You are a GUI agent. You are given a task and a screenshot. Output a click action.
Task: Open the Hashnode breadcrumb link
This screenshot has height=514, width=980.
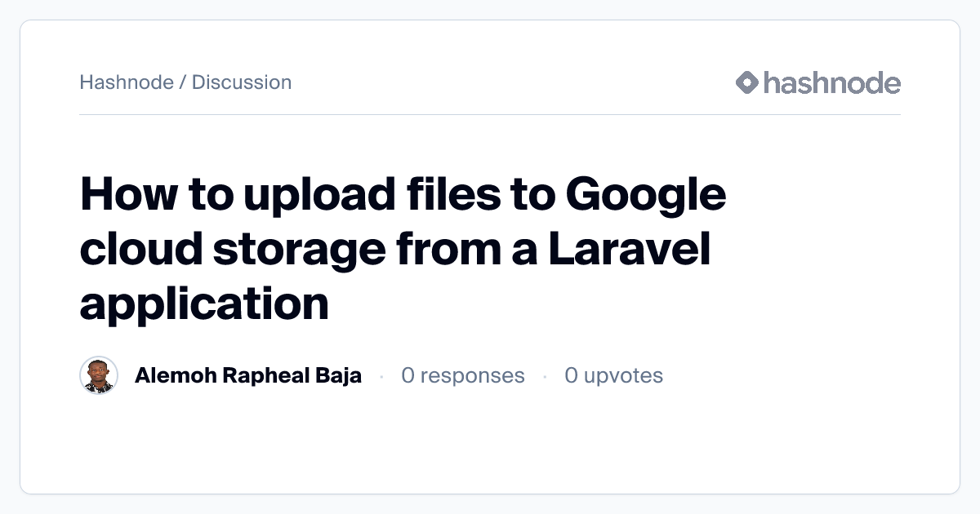[x=127, y=82]
